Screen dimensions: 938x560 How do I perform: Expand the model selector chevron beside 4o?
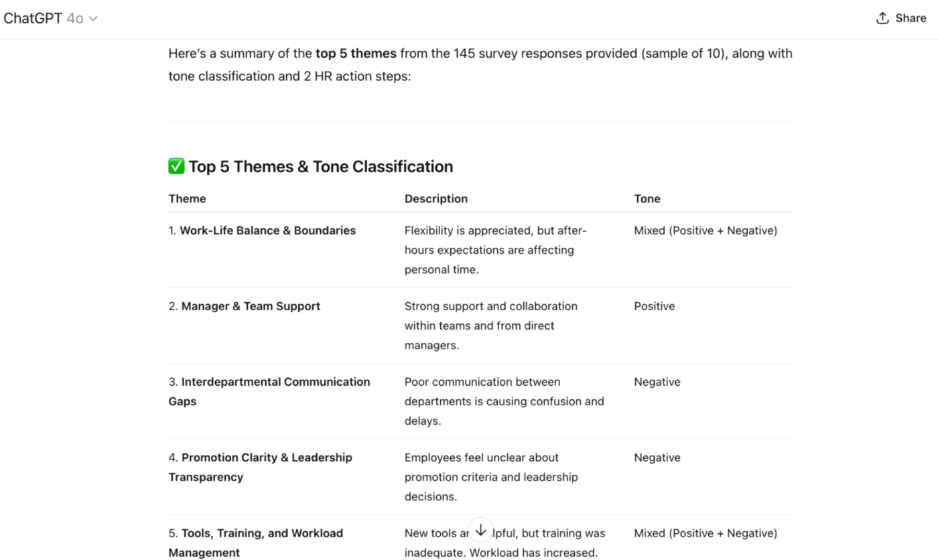pos(93,19)
